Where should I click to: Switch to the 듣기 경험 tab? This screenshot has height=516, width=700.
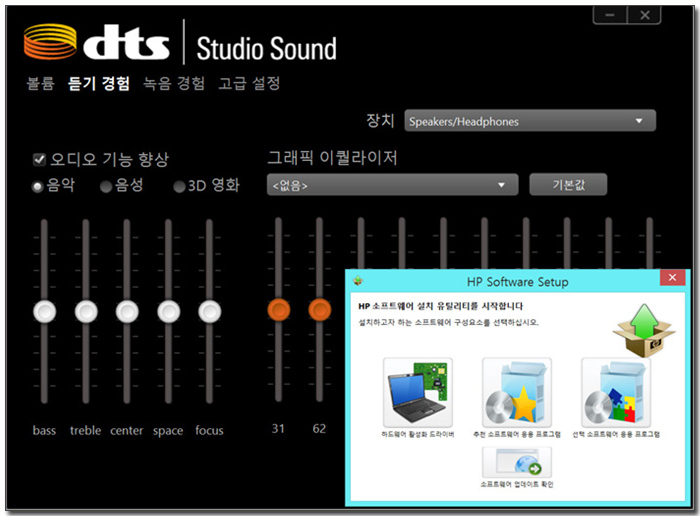point(99,83)
